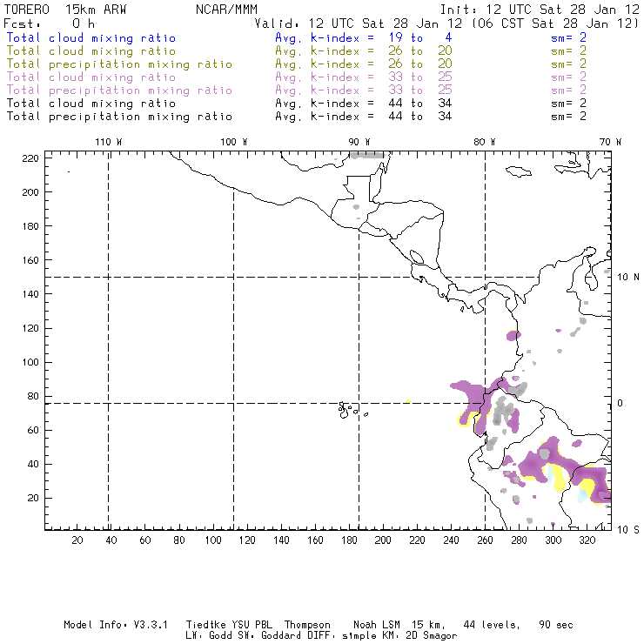This screenshot has height=644, width=644.
Task: Click the gray patch at the map's top edge
Action: 366,154
